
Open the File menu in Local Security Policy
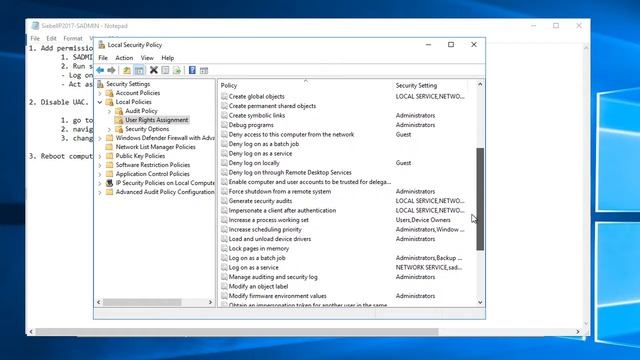point(103,58)
